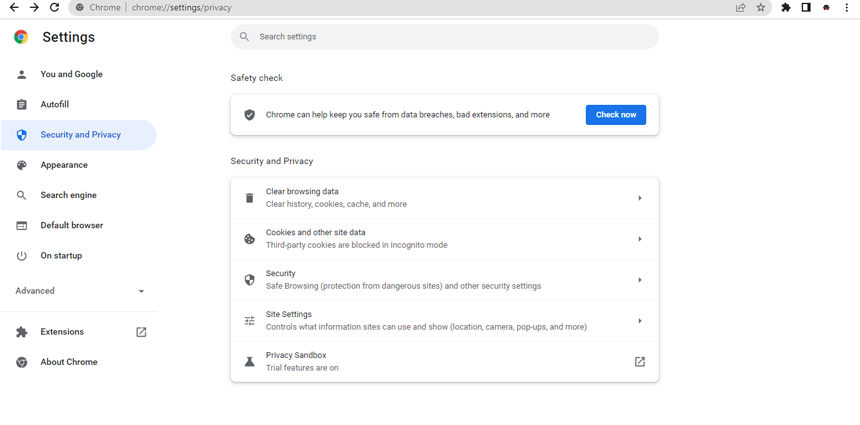Click the Settings page title

pyautogui.click(x=69, y=37)
